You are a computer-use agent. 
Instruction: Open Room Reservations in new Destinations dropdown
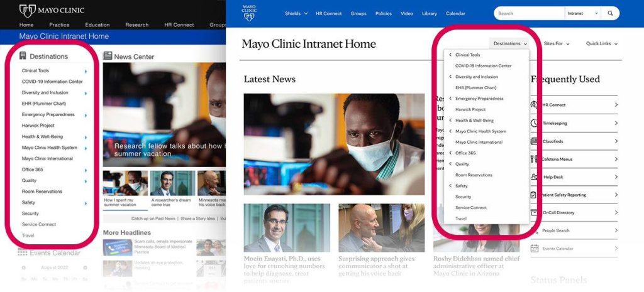[474, 175]
